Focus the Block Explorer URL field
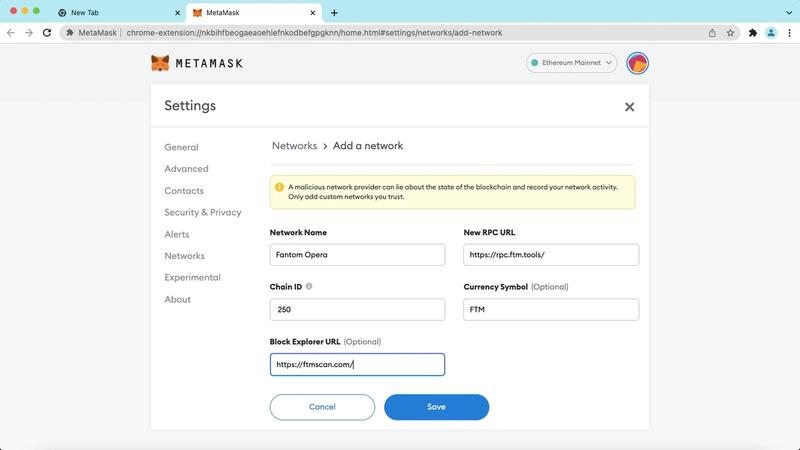 357,364
